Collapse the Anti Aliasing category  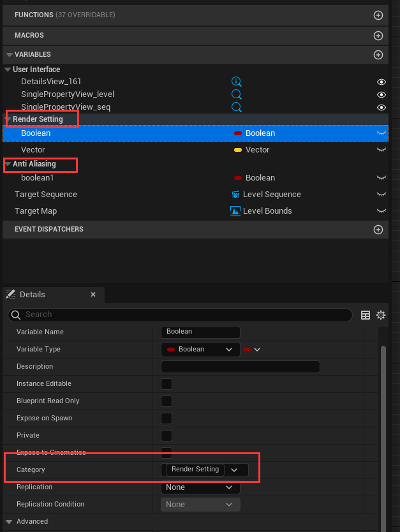8,165
